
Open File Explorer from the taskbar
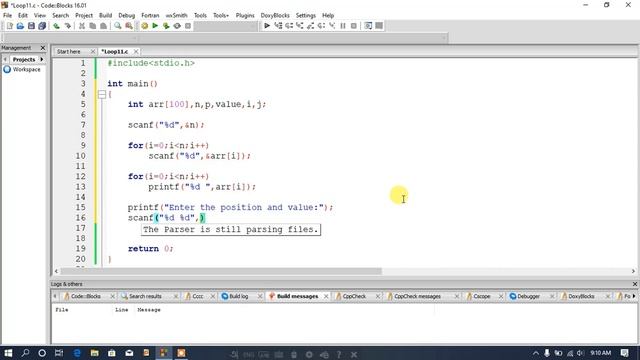(x=94, y=353)
